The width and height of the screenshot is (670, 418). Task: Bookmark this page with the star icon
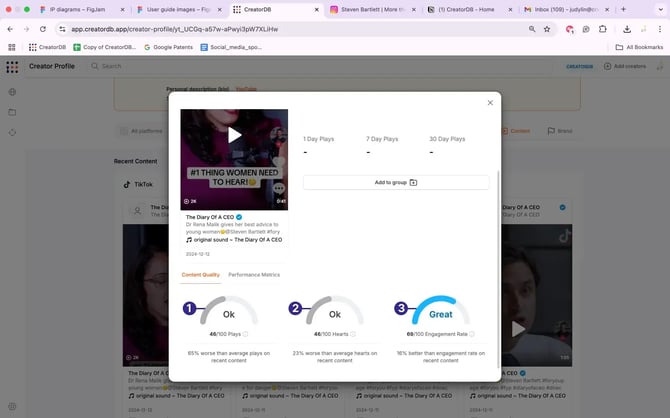pos(547,29)
